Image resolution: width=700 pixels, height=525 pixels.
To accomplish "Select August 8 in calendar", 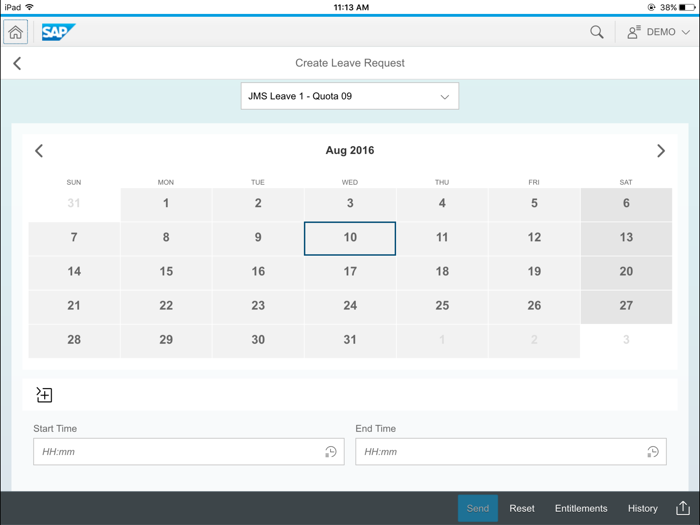I will (166, 238).
